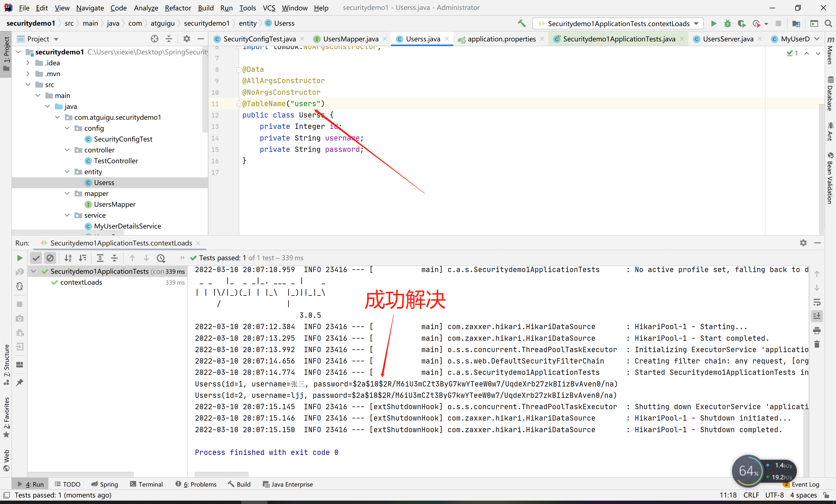The height and width of the screenshot is (504, 836).
Task: Click the Rerun test play icon
Action: [20, 258]
